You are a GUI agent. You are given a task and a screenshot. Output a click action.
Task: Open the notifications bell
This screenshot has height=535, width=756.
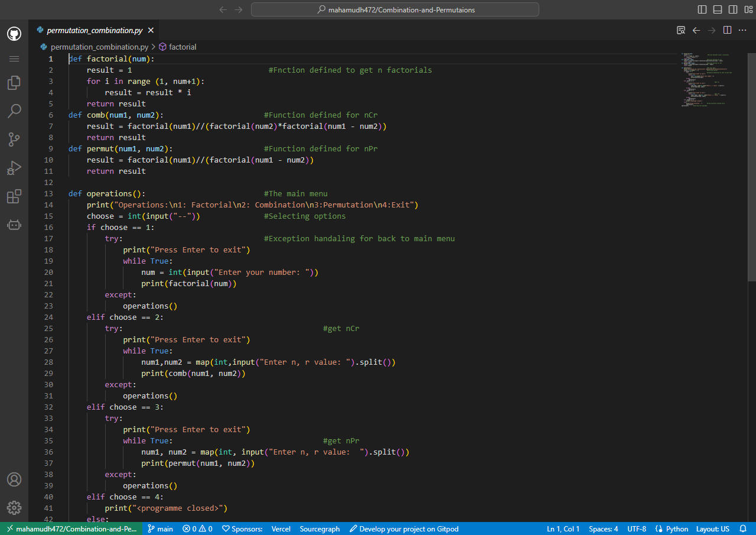click(x=743, y=528)
